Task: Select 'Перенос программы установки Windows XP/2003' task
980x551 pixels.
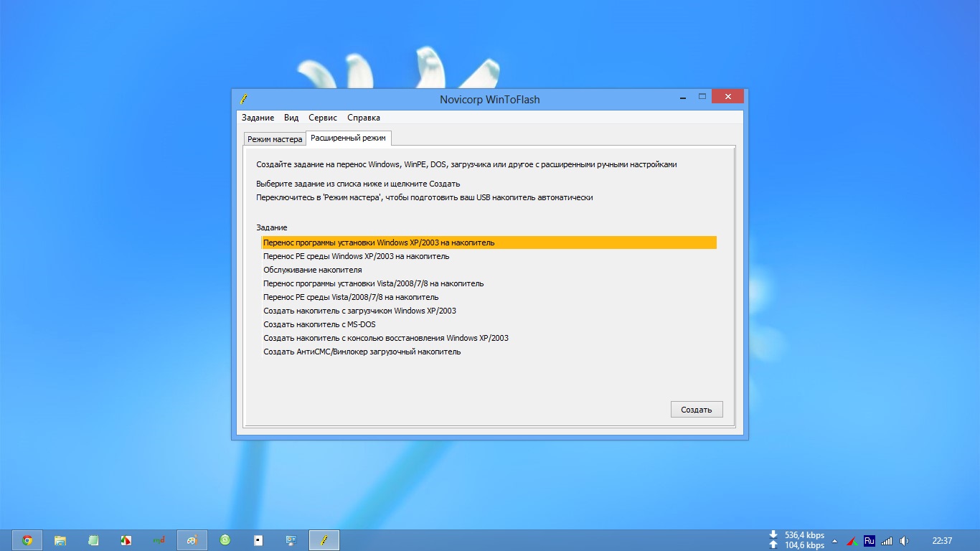Action: click(489, 242)
